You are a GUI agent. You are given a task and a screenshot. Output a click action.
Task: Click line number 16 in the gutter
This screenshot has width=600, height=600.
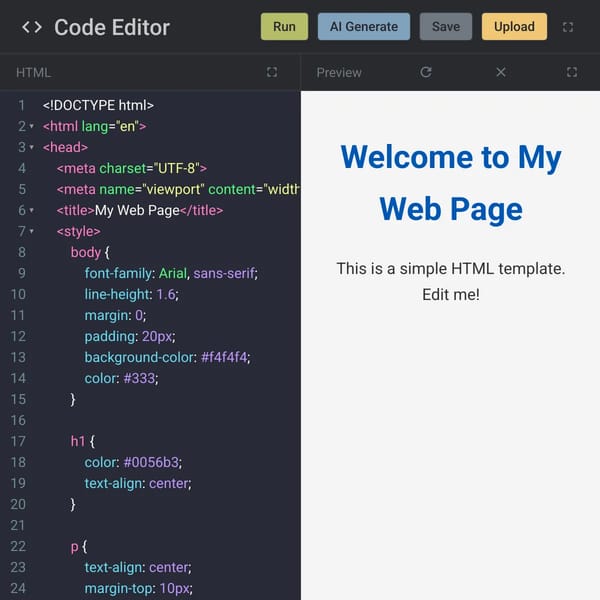(18, 421)
